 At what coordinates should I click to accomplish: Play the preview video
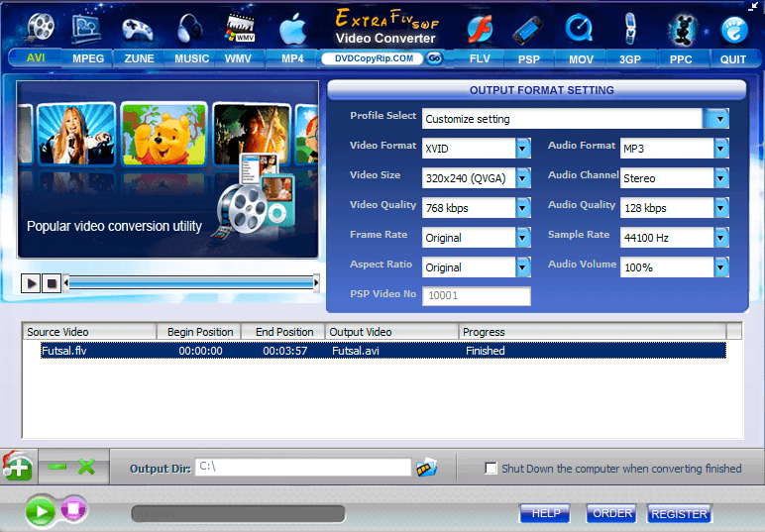click(x=31, y=283)
